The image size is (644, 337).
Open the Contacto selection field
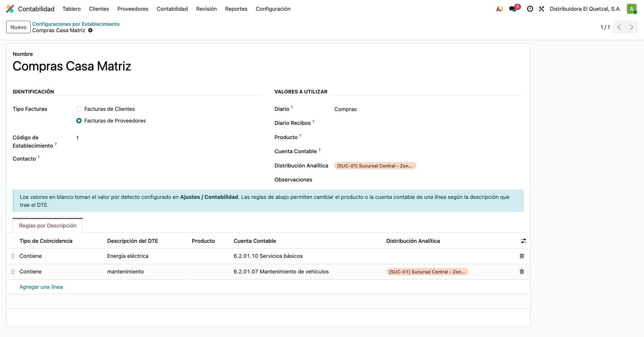point(169,159)
